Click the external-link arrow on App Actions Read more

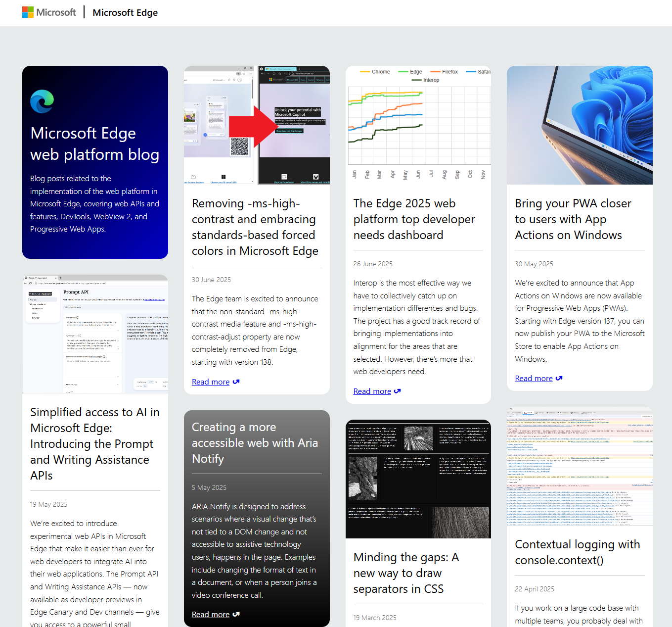(559, 378)
